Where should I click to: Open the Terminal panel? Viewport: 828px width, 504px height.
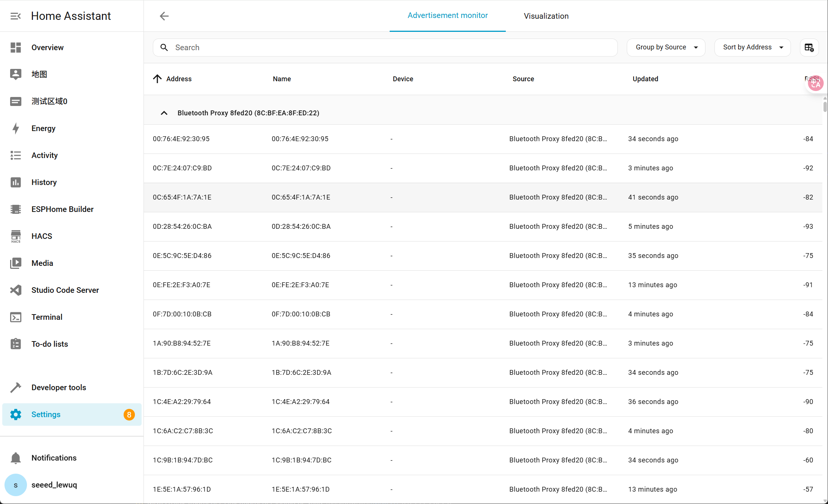[47, 317]
